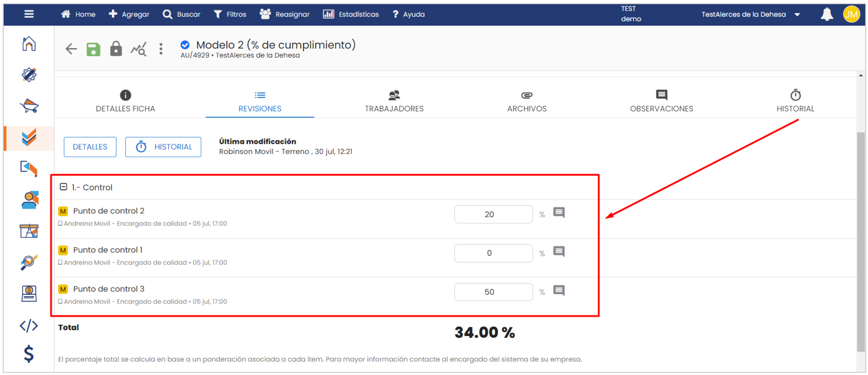
Task: Open the notifications bell
Action: click(x=826, y=14)
